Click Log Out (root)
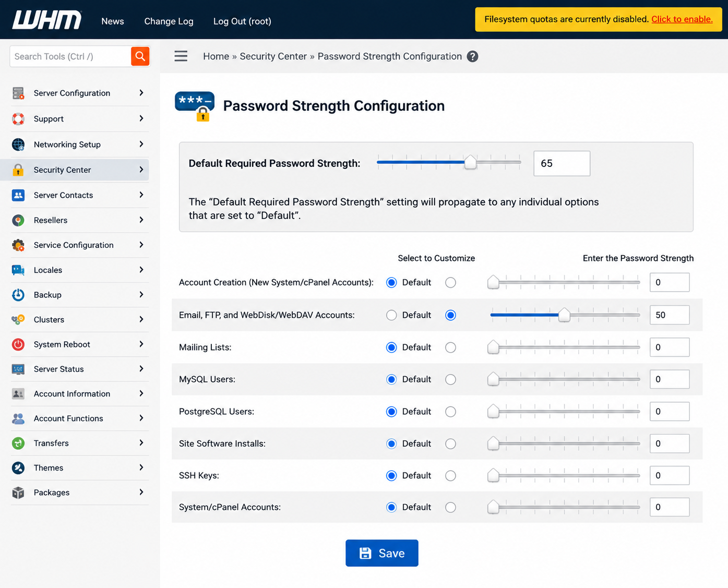 click(x=242, y=21)
